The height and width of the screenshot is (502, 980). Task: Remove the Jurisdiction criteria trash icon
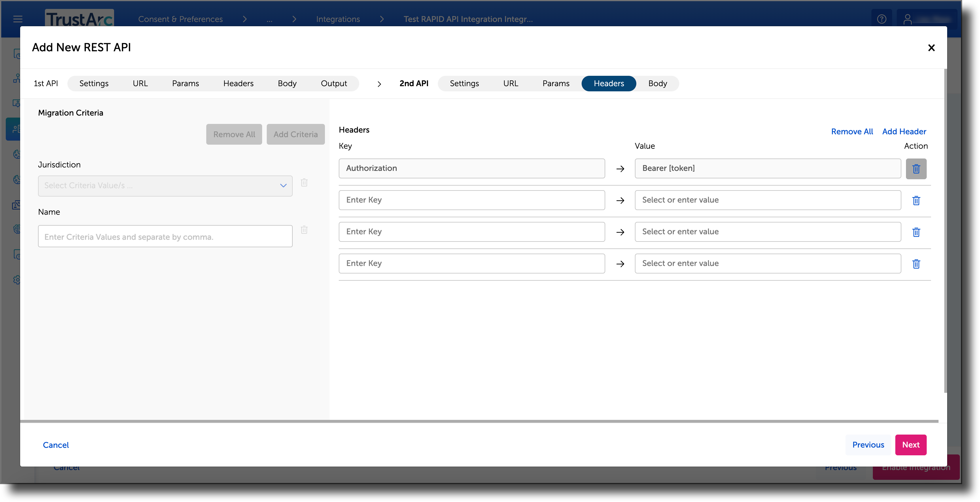point(304,182)
